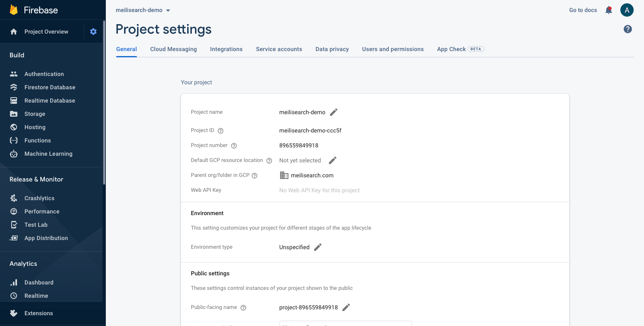Switch to Integrations tab
The width and height of the screenshot is (644, 326).
pos(227,49)
